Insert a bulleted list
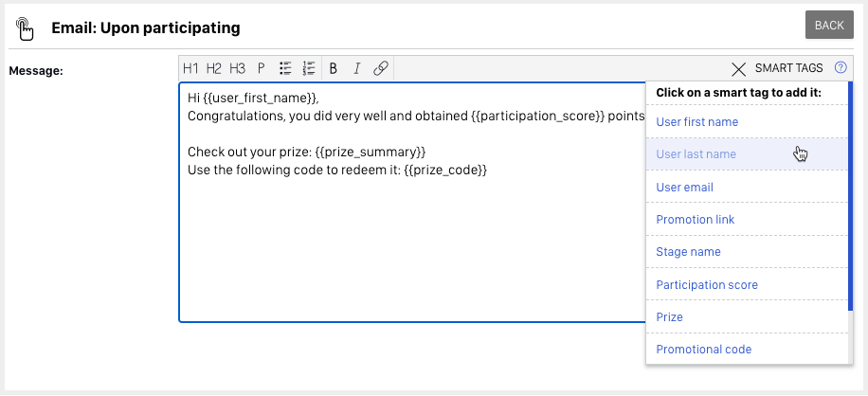 (285, 68)
